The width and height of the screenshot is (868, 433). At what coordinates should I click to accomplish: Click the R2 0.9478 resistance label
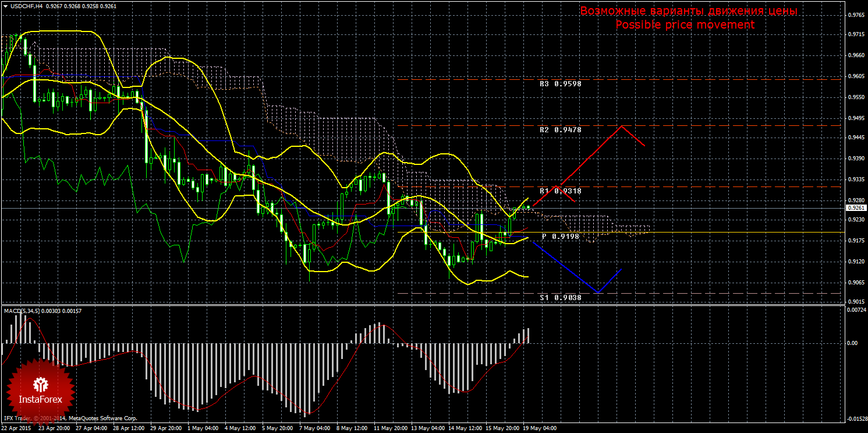pos(560,129)
